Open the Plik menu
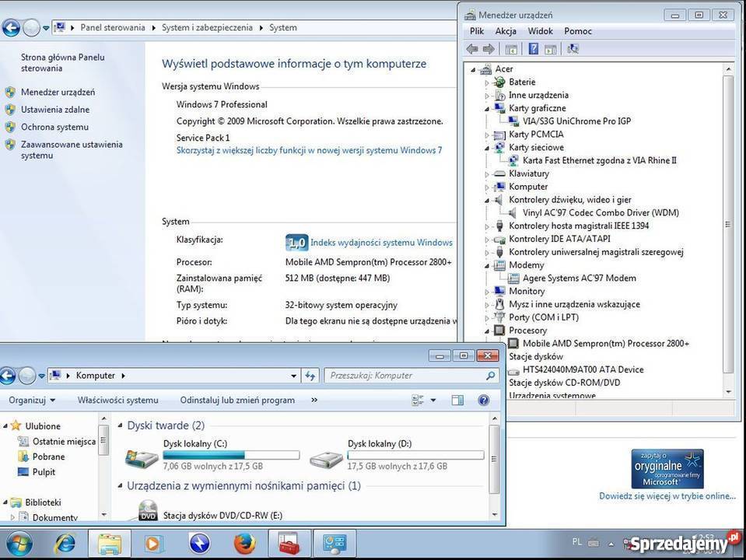Screen dimensions: 746x560 tap(477, 31)
